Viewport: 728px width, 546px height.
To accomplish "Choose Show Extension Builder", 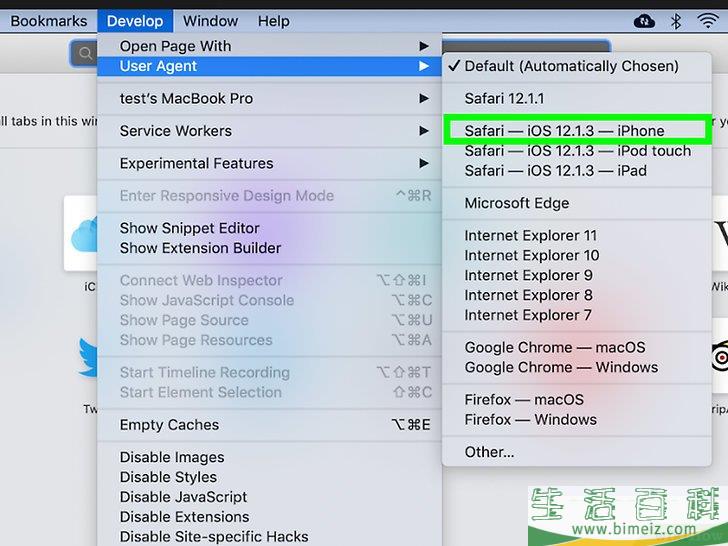I will [269, 248].
